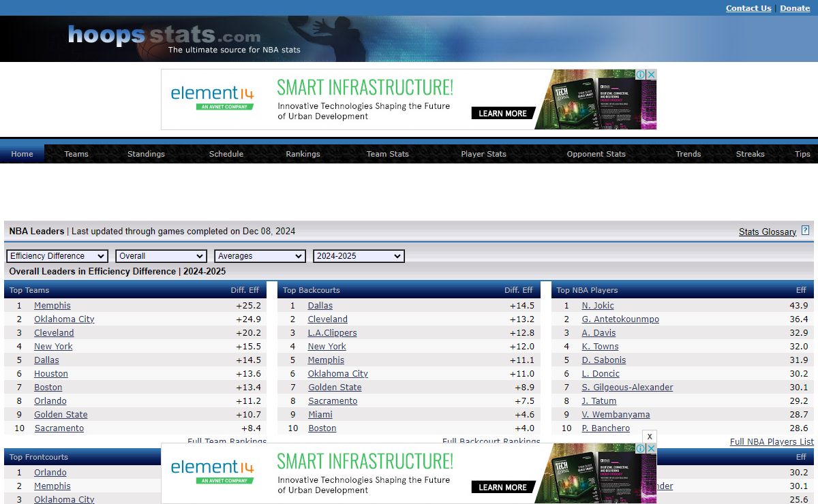This screenshot has width=818, height=504.
Task: Open Miami in Top Backcourts
Action: [320, 414]
